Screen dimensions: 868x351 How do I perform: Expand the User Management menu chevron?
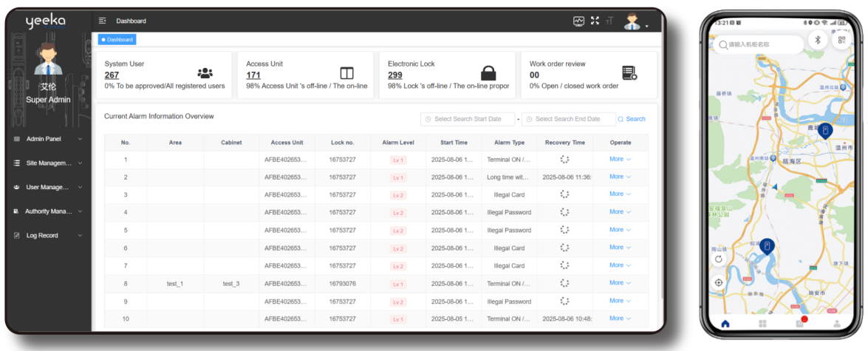pyautogui.click(x=81, y=187)
